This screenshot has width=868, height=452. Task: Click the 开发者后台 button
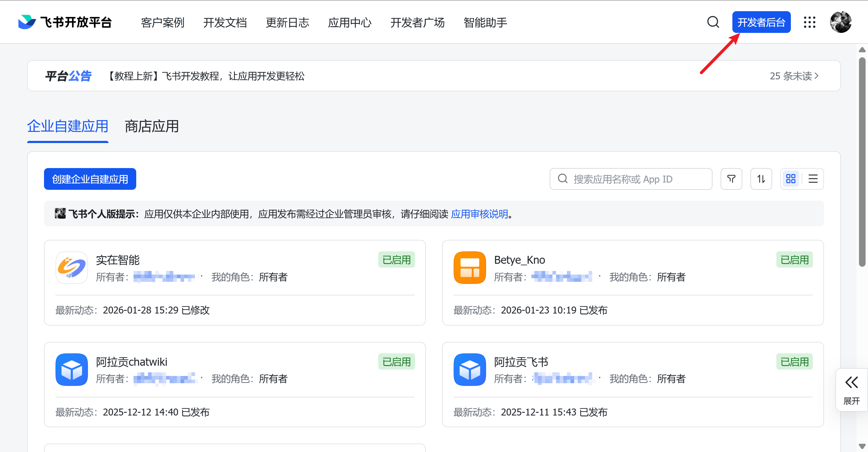click(x=761, y=22)
